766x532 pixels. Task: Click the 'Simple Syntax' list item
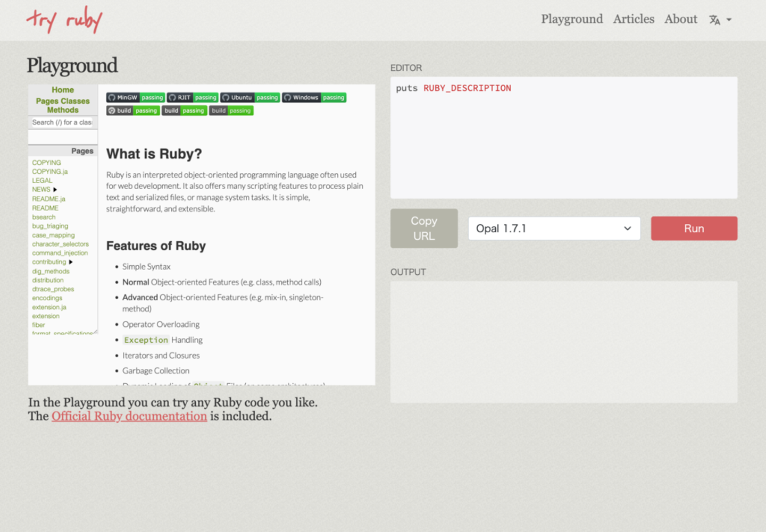(x=146, y=267)
